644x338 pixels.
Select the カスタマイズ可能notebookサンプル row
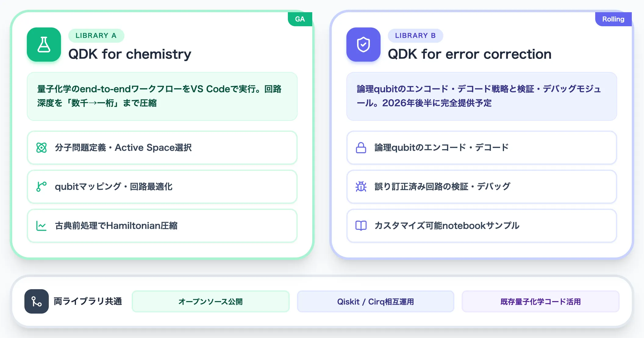click(482, 226)
